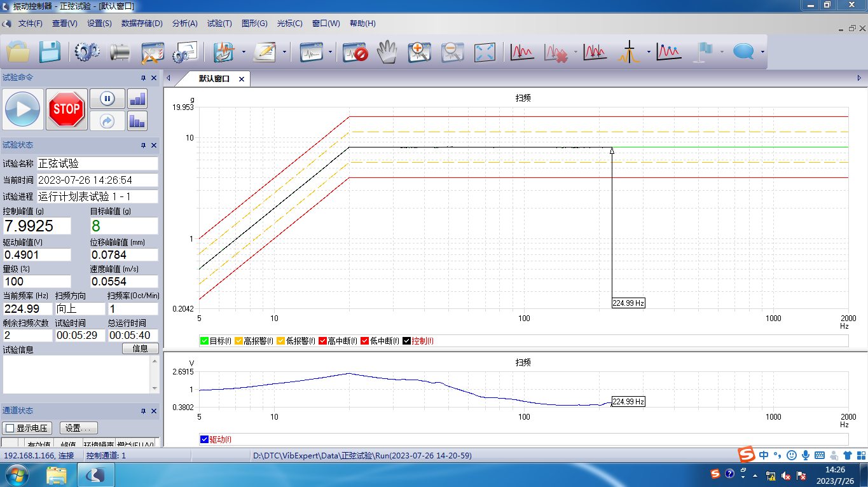
Task: Expand dropdown arrow beside signal window icon
Action: [x=331, y=52]
